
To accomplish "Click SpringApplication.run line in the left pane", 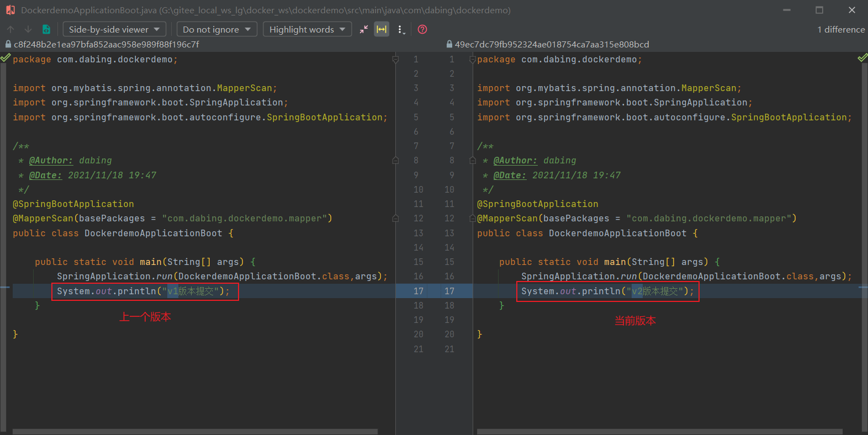I will click(223, 276).
